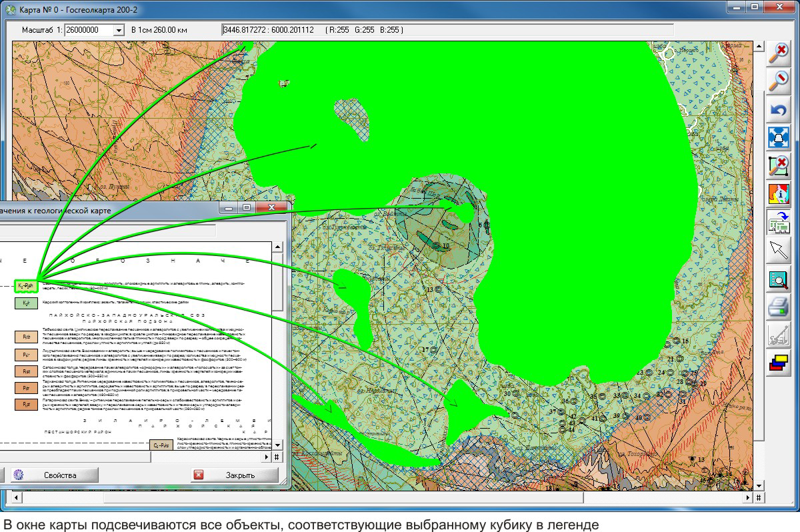Click the coordinates and RGB readout field
The height and width of the screenshot is (532, 800).
click(x=447, y=30)
